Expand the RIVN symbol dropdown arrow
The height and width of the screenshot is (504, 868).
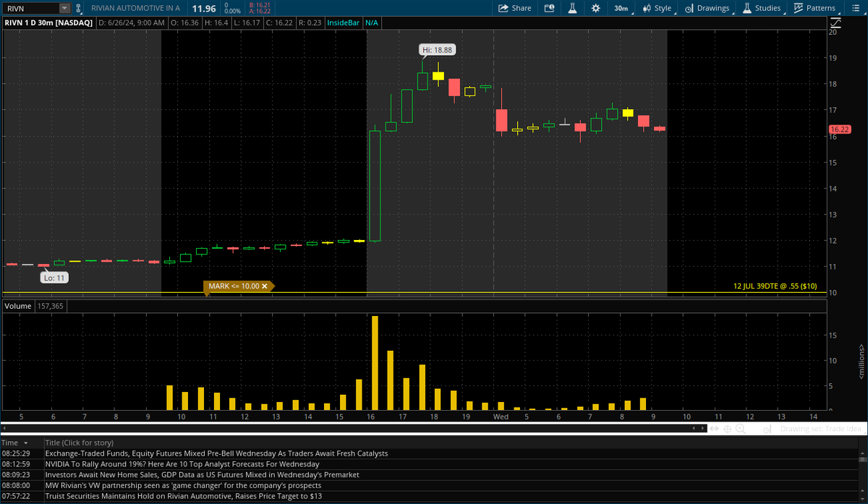64,8
